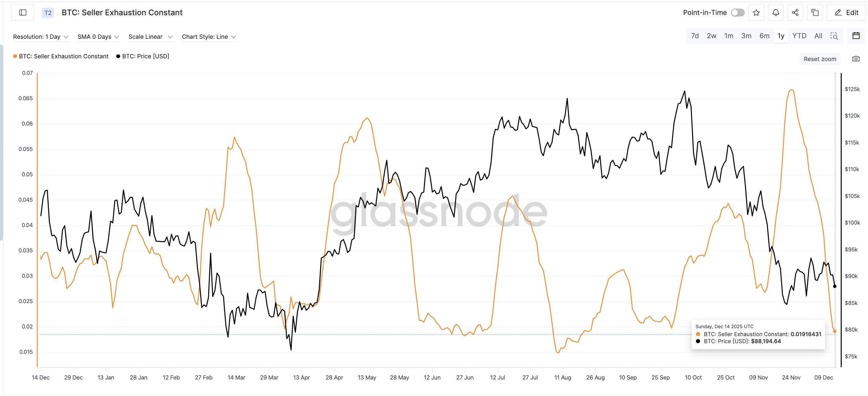This screenshot has height=396, width=868.
Task: Open the Resolution: 1 Day dropdown
Action: [41, 37]
